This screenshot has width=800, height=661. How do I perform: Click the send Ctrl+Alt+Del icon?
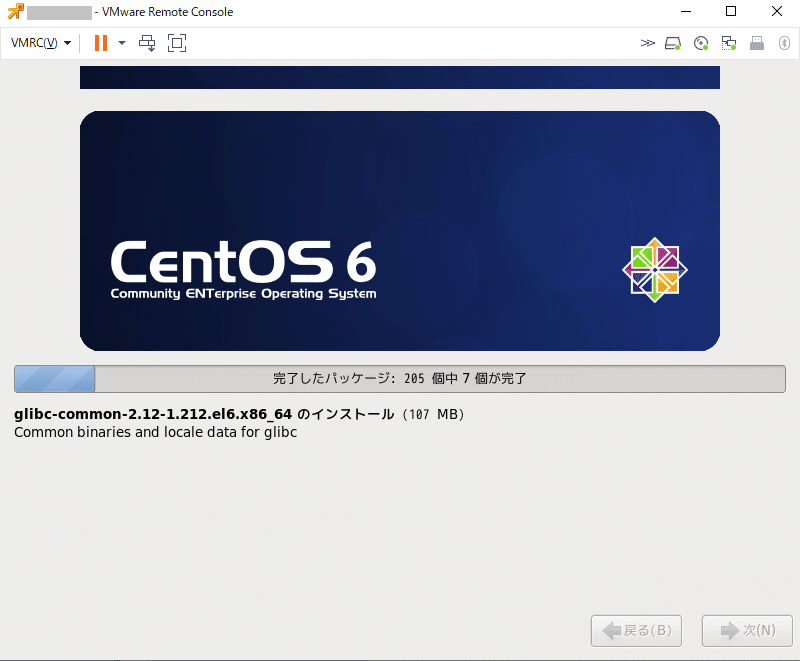click(147, 43)
